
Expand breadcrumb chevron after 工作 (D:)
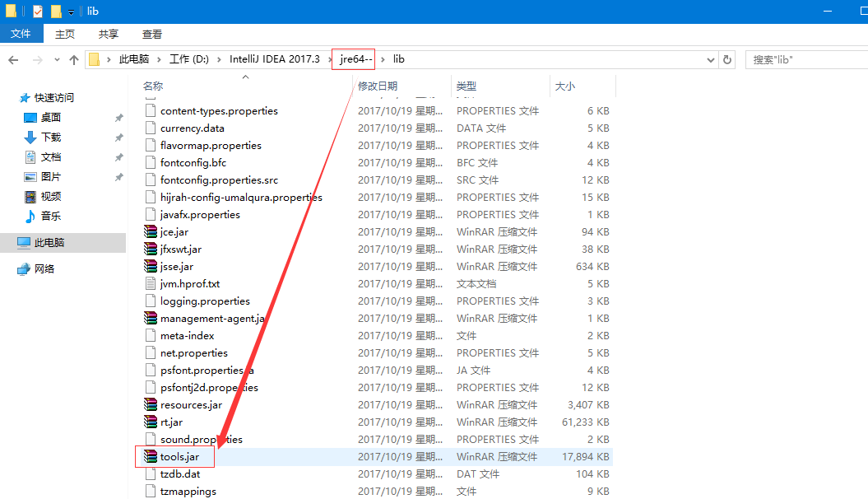[219, 59]
